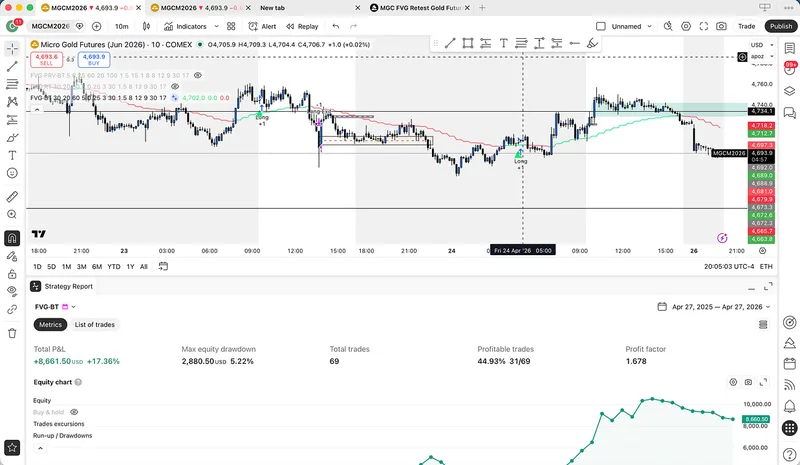Screen dimensions: 800x465
Task: Open the chart layout grid icon
Action: [231, 26]
